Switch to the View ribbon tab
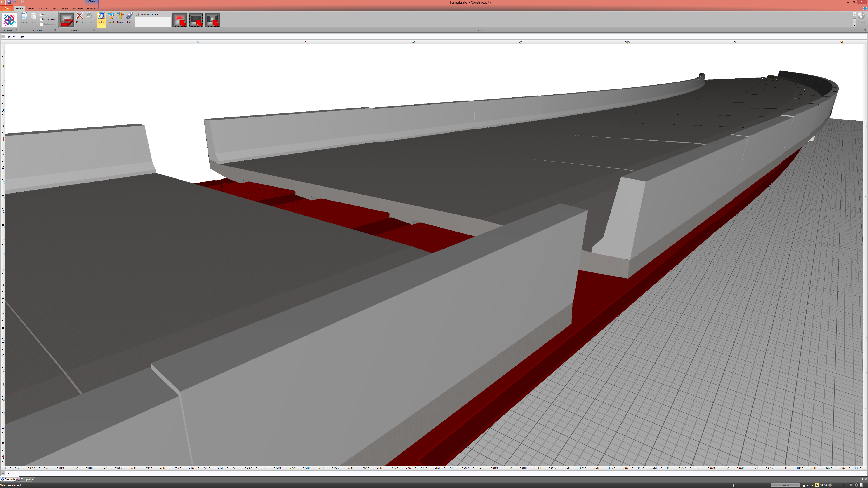The image size is (868, 488). point(65,8)
